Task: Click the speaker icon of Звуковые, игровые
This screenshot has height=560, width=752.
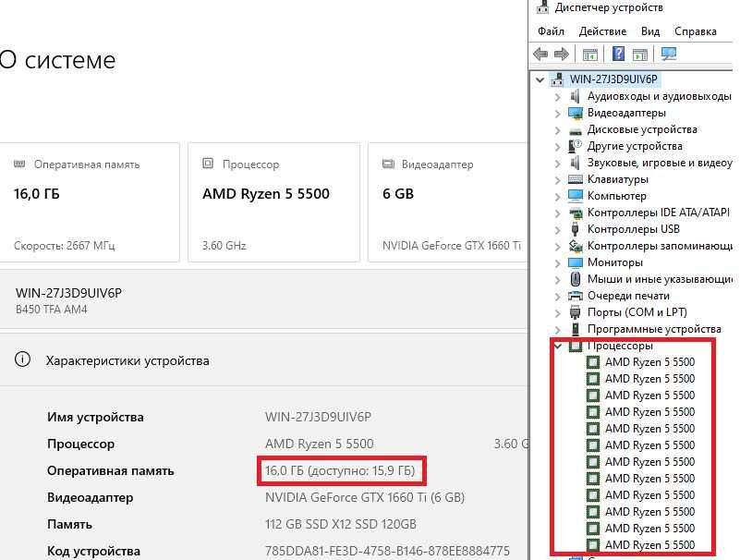Action: (575, 163)
